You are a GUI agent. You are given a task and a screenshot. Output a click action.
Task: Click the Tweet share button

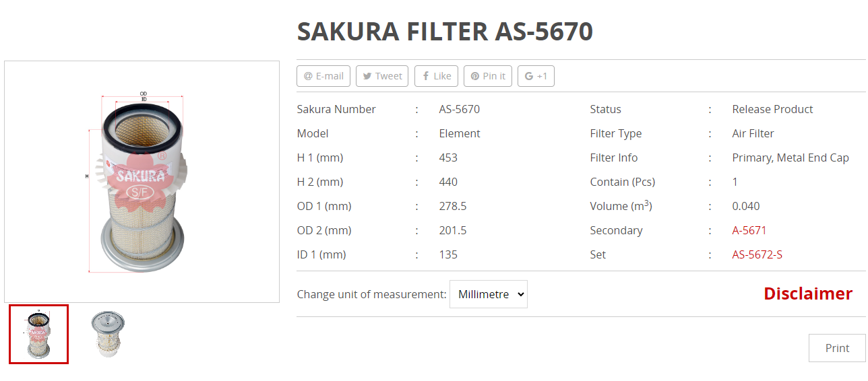382,76
